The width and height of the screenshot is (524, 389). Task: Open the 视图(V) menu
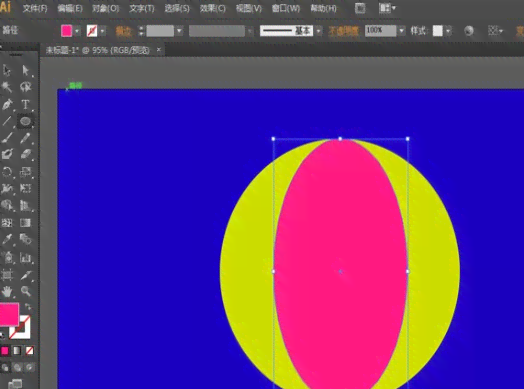click(x=249, y=8)
